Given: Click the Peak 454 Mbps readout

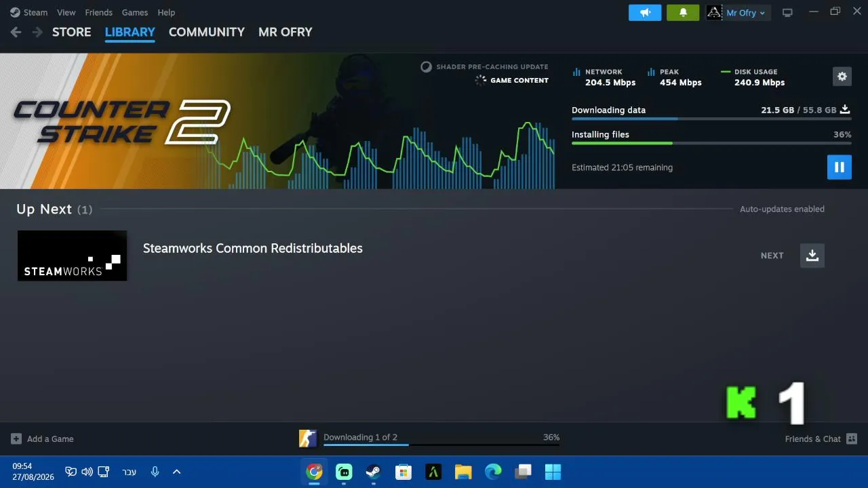Looking at the screenshot, I should coord(675,77).
